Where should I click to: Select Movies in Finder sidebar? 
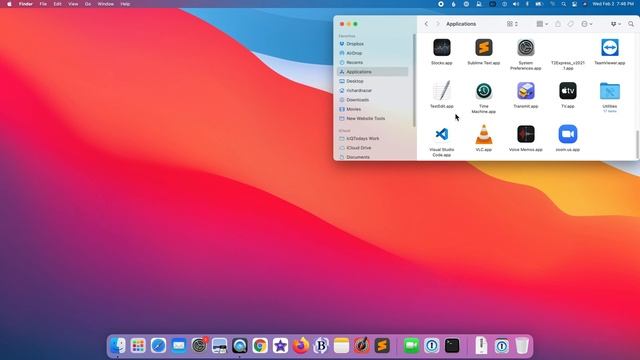pos(372,109)
